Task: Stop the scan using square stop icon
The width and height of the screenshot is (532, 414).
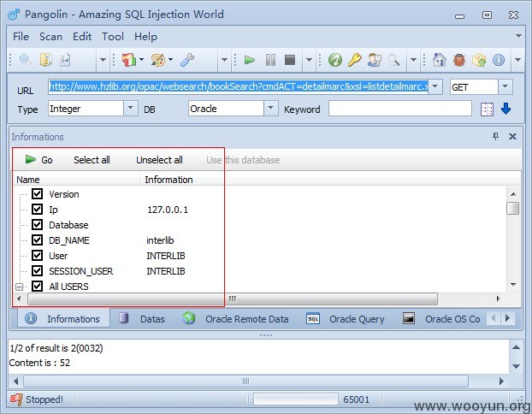Action: point(290,60)
